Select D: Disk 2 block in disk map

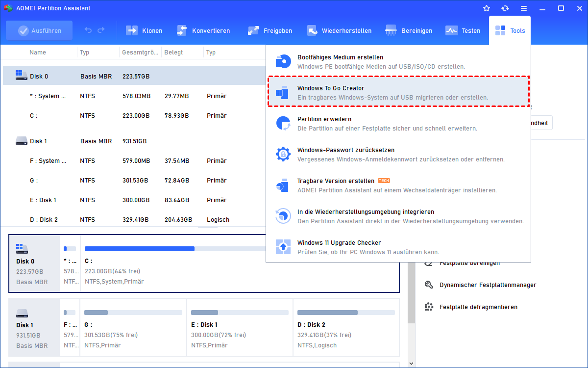346,327
